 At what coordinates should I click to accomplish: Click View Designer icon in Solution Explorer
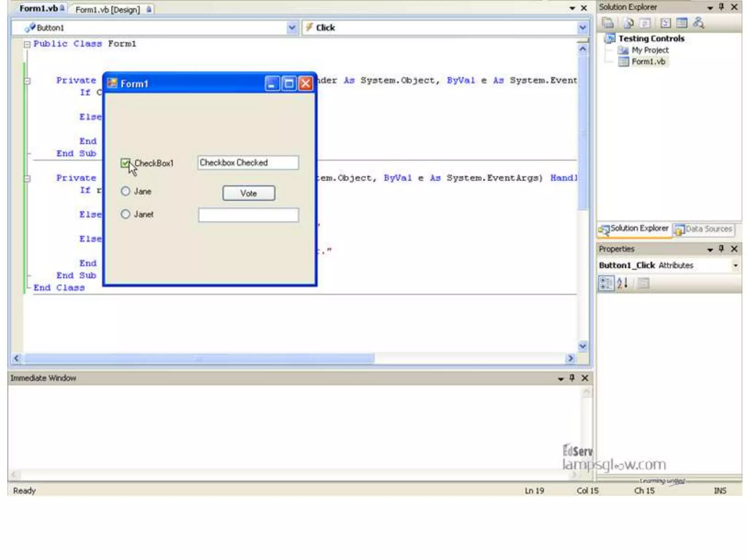[x=682, y=23]
